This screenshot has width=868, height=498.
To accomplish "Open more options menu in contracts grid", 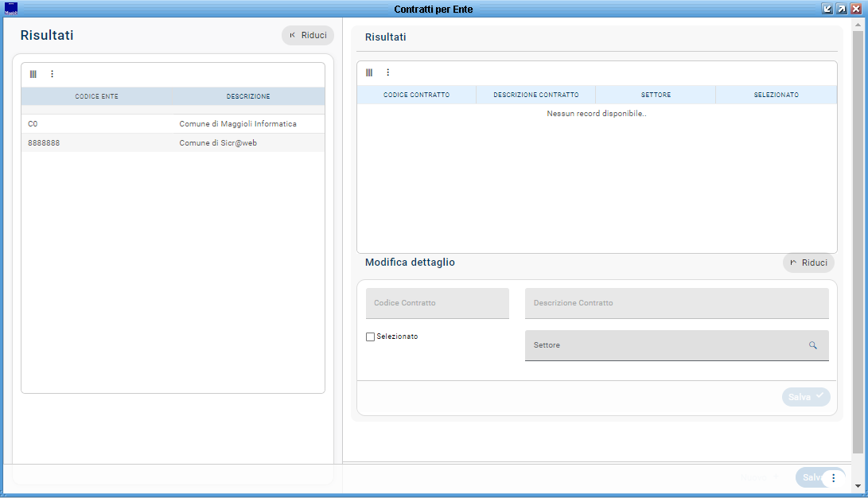I will point(388,72).
